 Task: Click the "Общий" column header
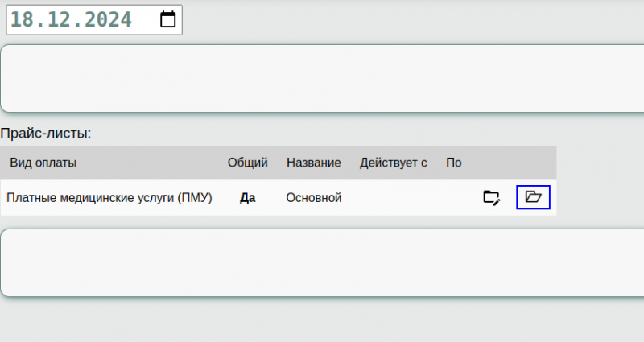247,163
